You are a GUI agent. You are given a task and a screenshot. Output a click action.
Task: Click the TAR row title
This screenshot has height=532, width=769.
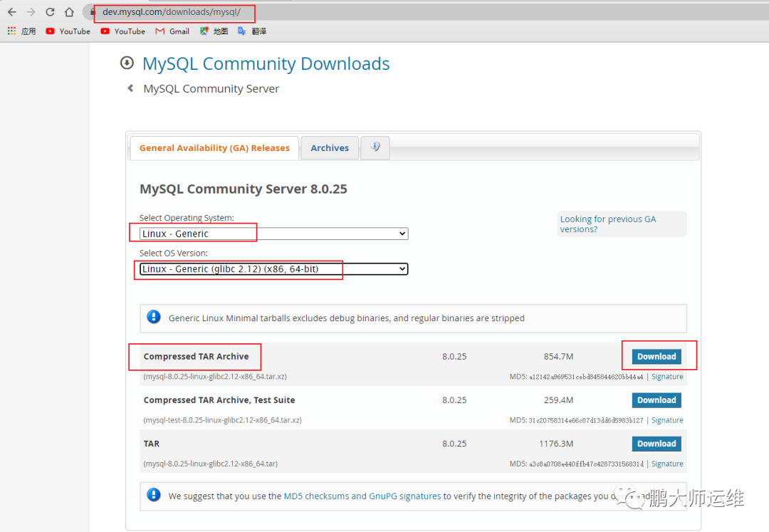pyautogui.click(x=152, y=444)
